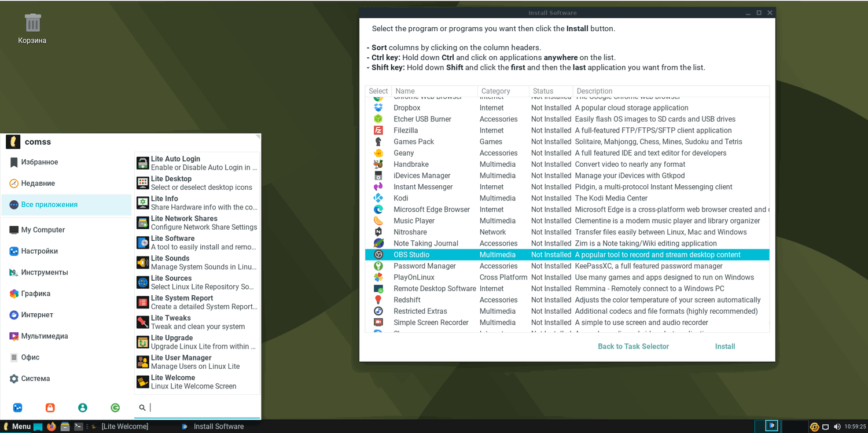
Task: Click the blue settings icon at menu bottom
Action: coord(17,408)
